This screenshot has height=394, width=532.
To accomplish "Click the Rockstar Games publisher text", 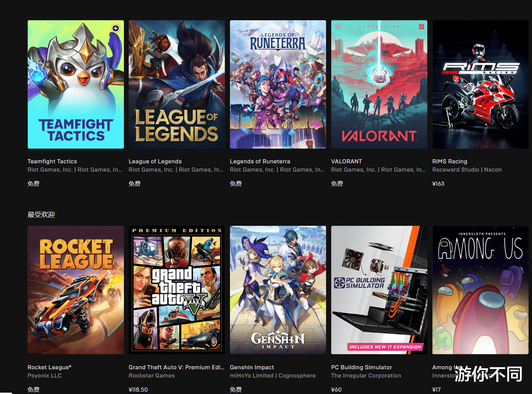I will [x=152, y=375].
